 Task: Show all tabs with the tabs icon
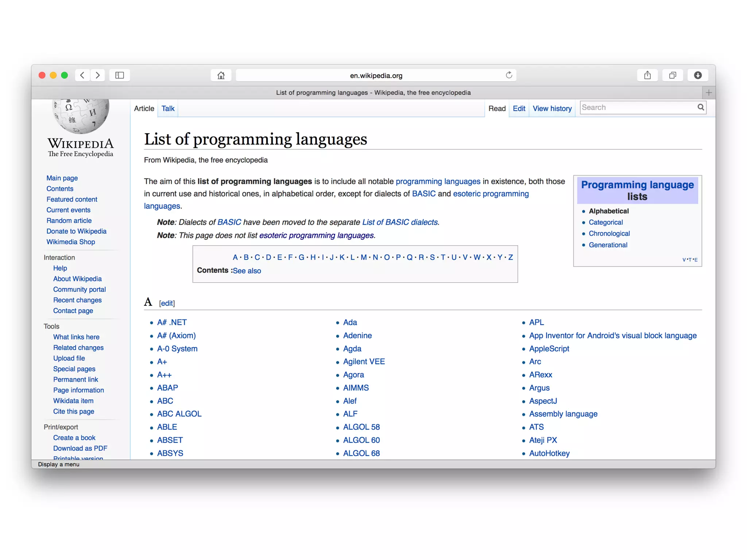[x=673, y=75]
